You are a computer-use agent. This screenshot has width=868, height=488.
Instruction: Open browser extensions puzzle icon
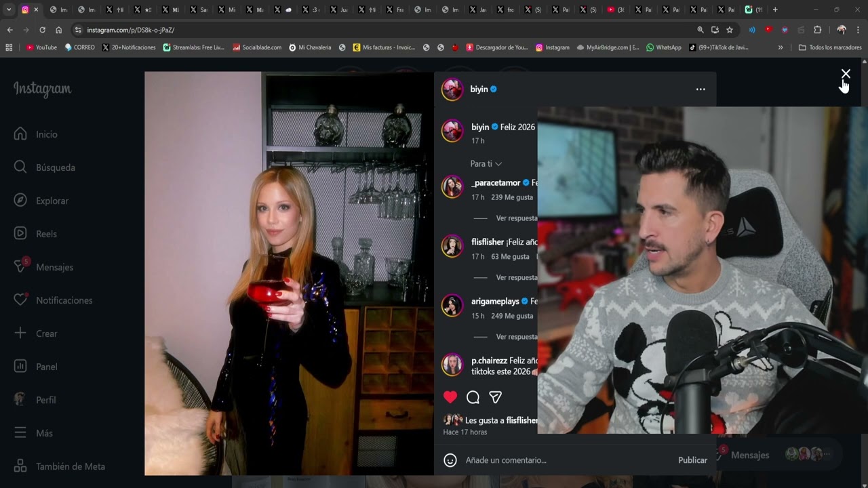pos(817,30)
